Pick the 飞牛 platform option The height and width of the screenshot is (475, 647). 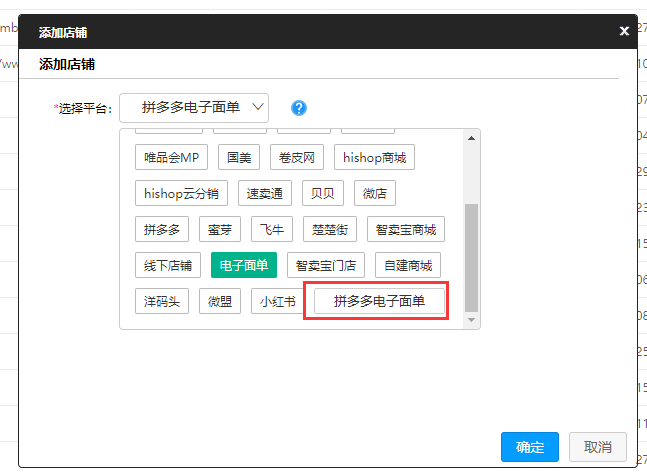(272, 229)
